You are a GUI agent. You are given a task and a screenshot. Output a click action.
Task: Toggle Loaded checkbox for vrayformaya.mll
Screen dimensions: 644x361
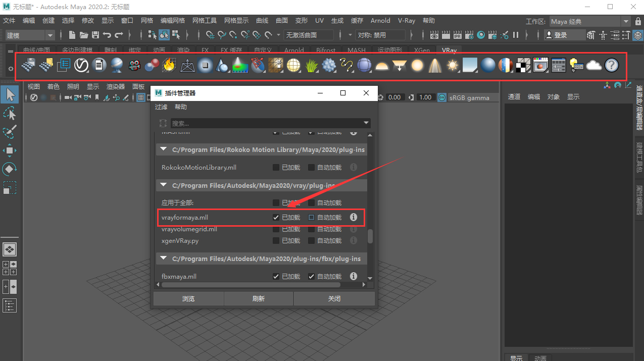pyautogui.click(x=276, y=217)
